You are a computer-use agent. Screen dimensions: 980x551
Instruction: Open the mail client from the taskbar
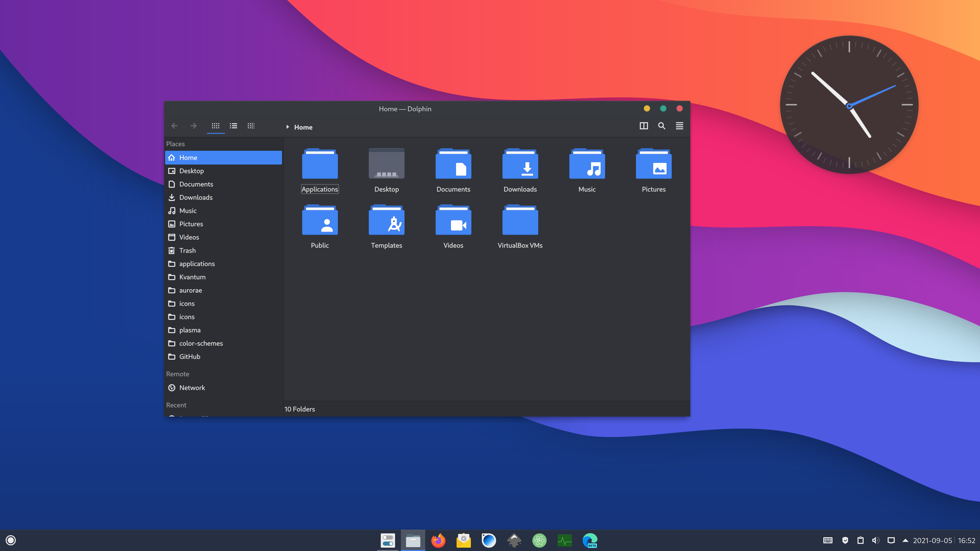pos(463,540)
